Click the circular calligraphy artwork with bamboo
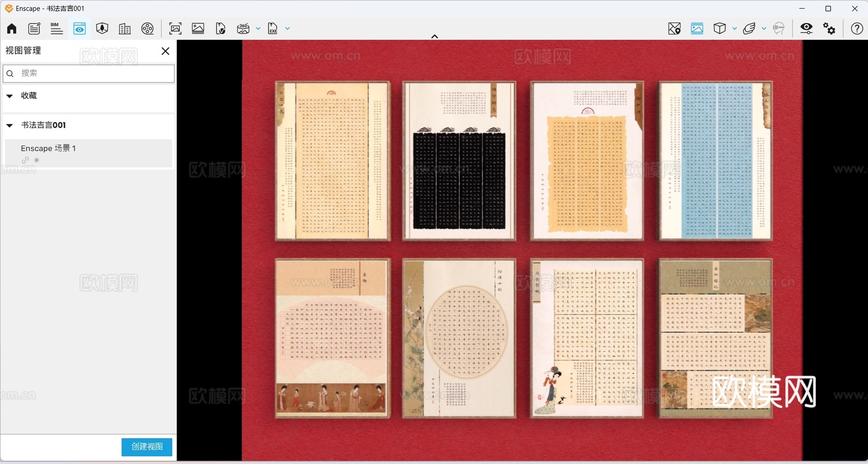 tap(459, 338)
